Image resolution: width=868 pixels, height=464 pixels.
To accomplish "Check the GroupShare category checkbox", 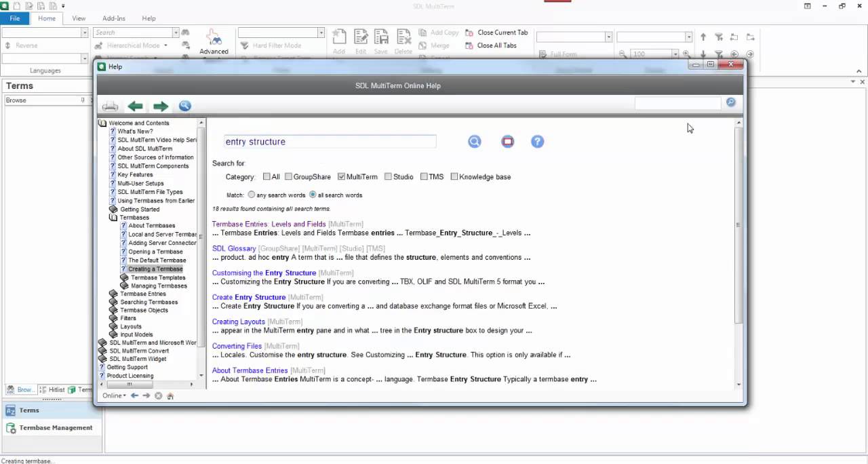I will click(x=288, y=176).
